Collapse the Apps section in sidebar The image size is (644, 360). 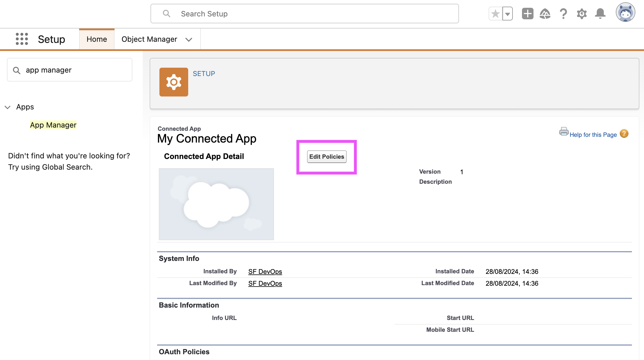(8, 107)
